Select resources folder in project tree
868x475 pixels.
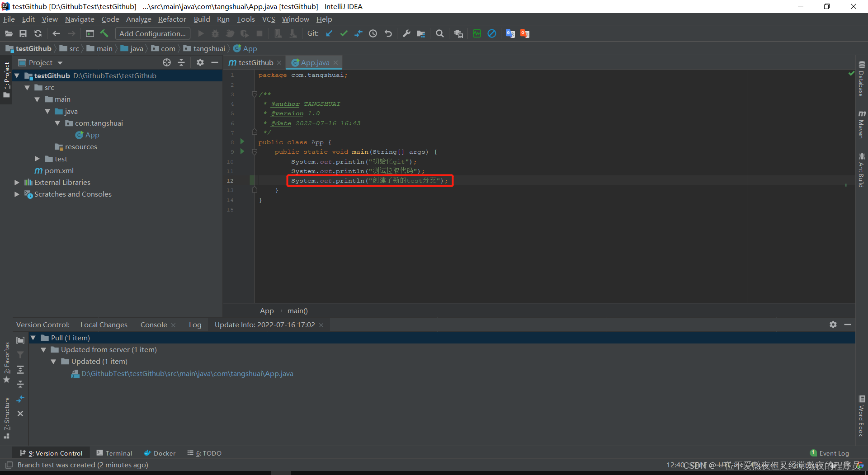point(81,146)
